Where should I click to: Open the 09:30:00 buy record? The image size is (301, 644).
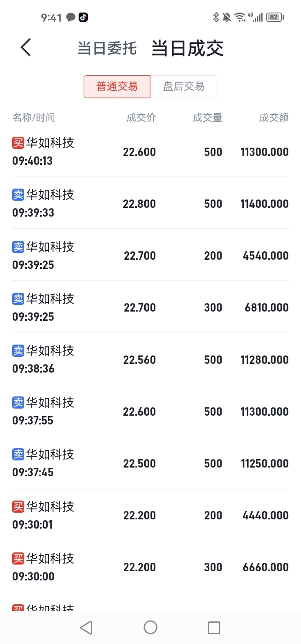(x=150, y=566)
